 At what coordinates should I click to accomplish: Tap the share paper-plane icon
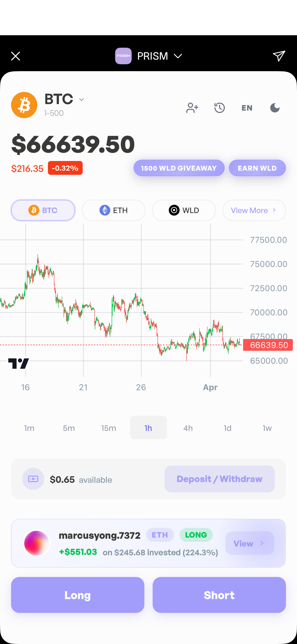tap(279, 56)
